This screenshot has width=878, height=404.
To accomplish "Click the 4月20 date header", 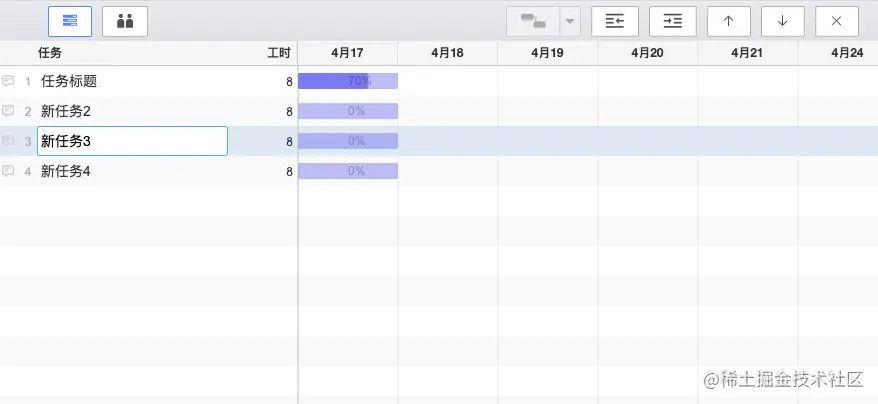I will pyautogui.click(x=647, y=53).
